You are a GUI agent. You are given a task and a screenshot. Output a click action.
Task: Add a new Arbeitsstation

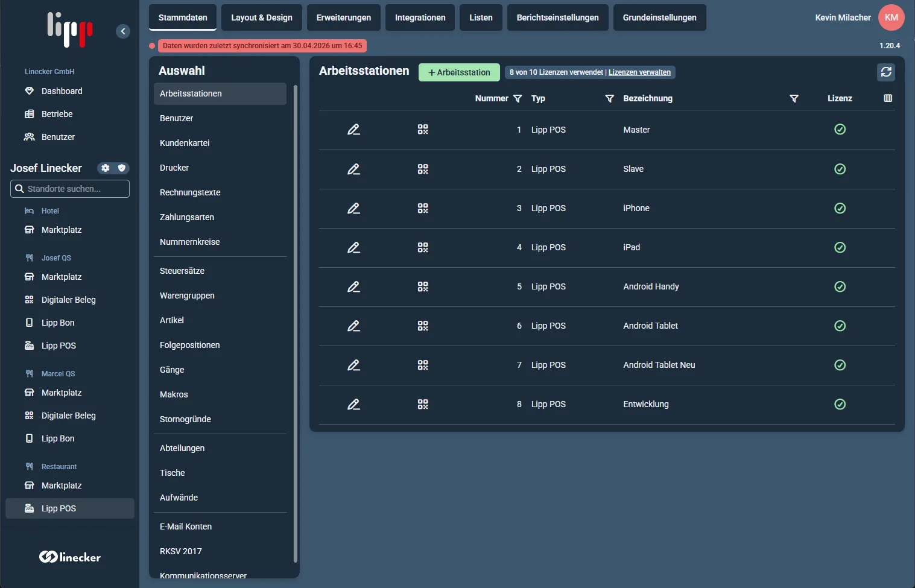pyautogui.click(x=459, y=72)
